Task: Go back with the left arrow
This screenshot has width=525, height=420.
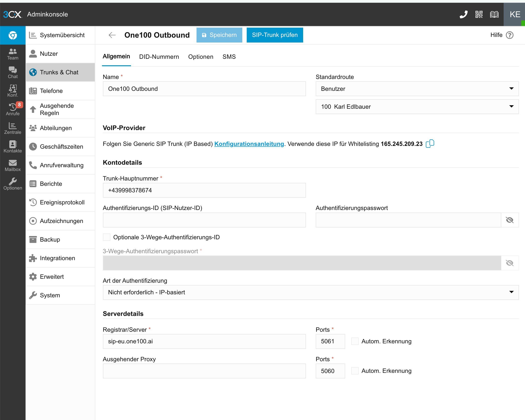Action: pos(112,35)
